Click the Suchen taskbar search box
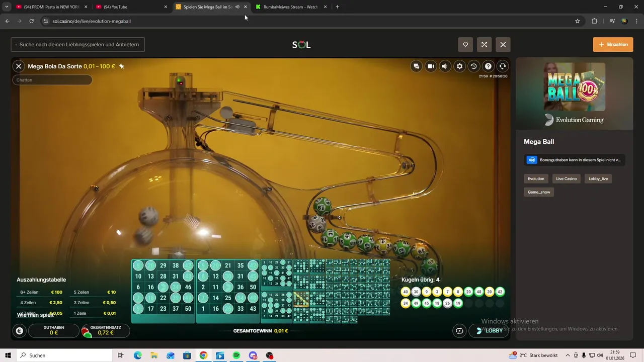644x362 pixels. coord(64,355)
